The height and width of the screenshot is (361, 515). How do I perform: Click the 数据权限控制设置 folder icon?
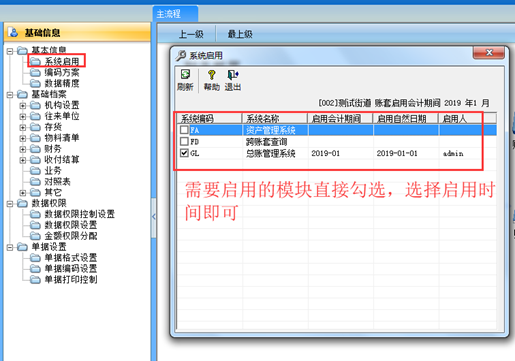[35, 214]
